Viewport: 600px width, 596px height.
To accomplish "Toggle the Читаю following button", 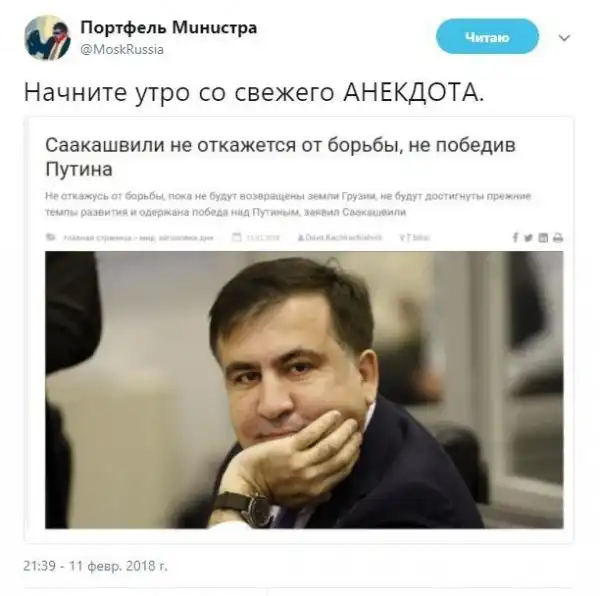I will click(x=487, y=37).
